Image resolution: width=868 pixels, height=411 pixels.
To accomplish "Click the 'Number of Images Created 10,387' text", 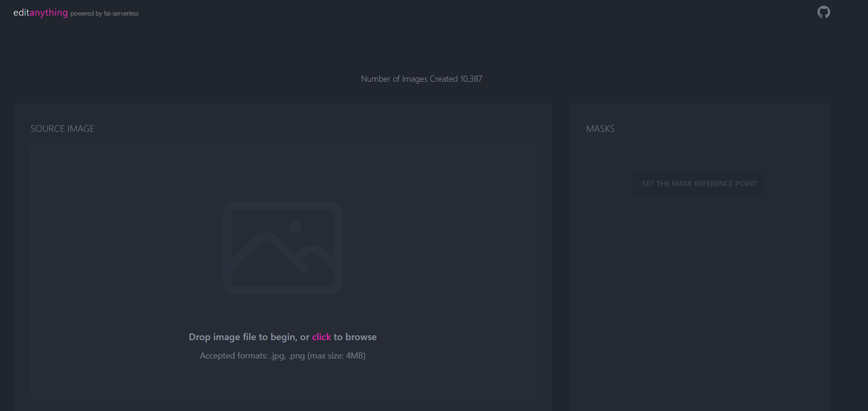I will click(x=421, y=79).
